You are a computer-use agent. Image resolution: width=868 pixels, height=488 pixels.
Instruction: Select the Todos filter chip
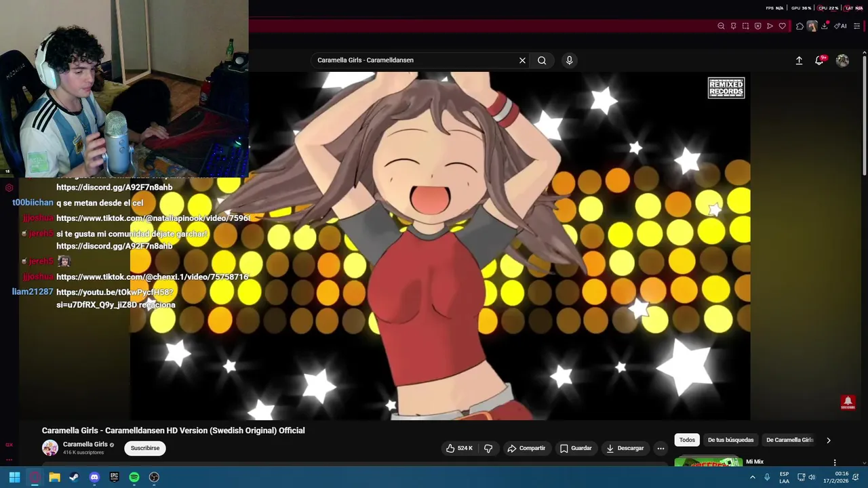[x=687, y=440]
